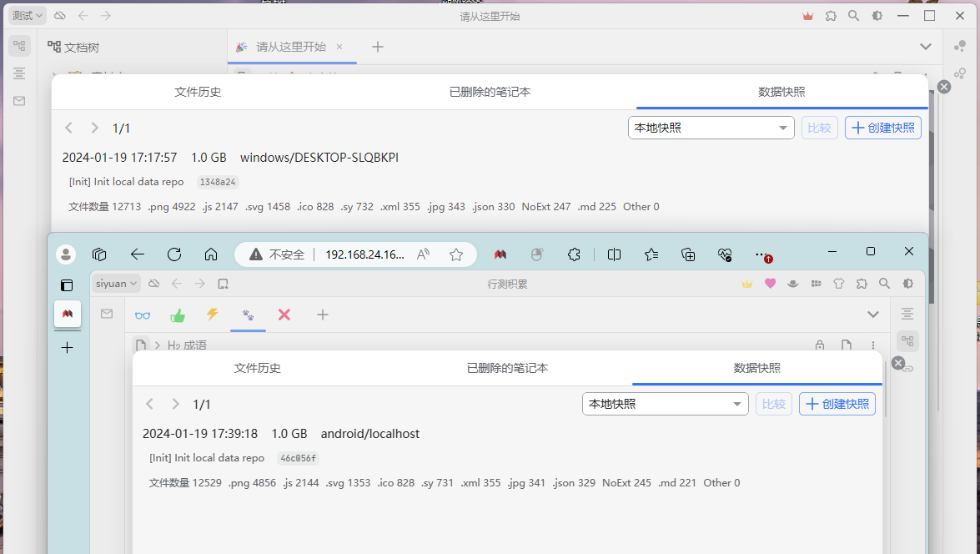Image resolution: width=980 pixels, height=554 pixels.
Task: Toggle Edge split screen view
Action: 615,254
